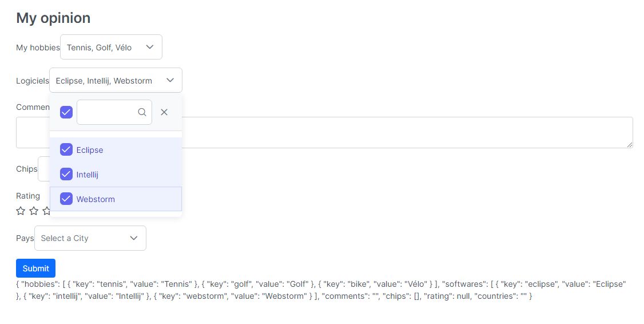This screenshot has height=324, width=644.
Task: Click the My opinion heading
Action: coord(53,18)
